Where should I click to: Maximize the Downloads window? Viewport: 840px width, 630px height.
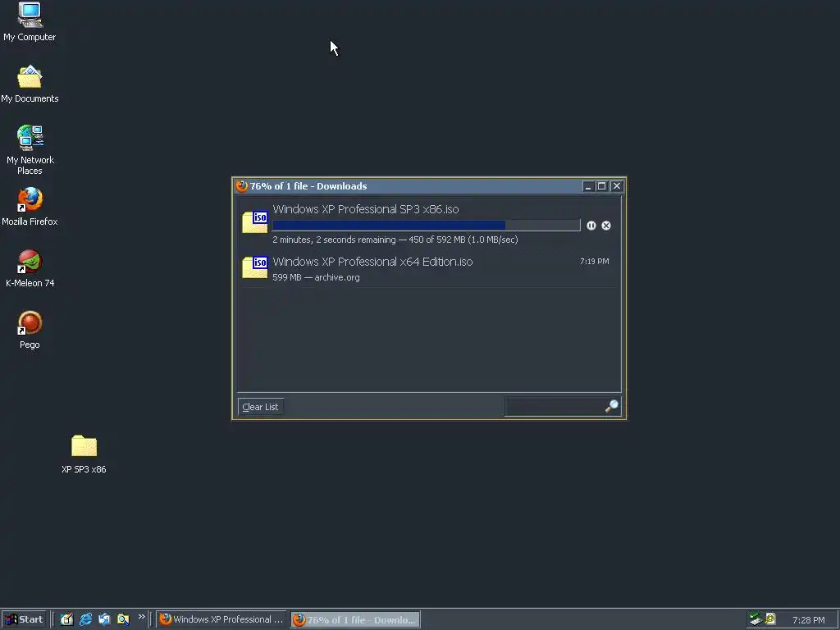click(601, 186)
